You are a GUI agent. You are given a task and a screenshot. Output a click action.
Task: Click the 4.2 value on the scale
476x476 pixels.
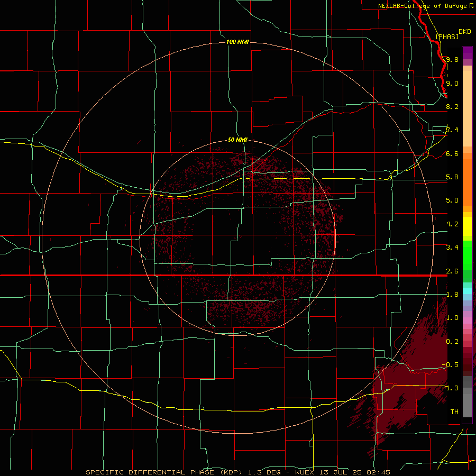click(x=452, y=224)
